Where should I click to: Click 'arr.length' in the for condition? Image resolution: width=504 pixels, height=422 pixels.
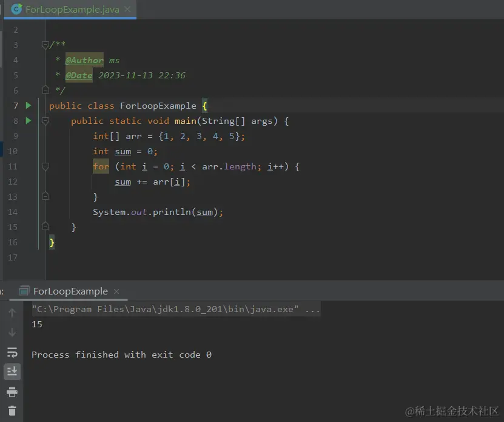pyautogui.click(x=229, y=166)
